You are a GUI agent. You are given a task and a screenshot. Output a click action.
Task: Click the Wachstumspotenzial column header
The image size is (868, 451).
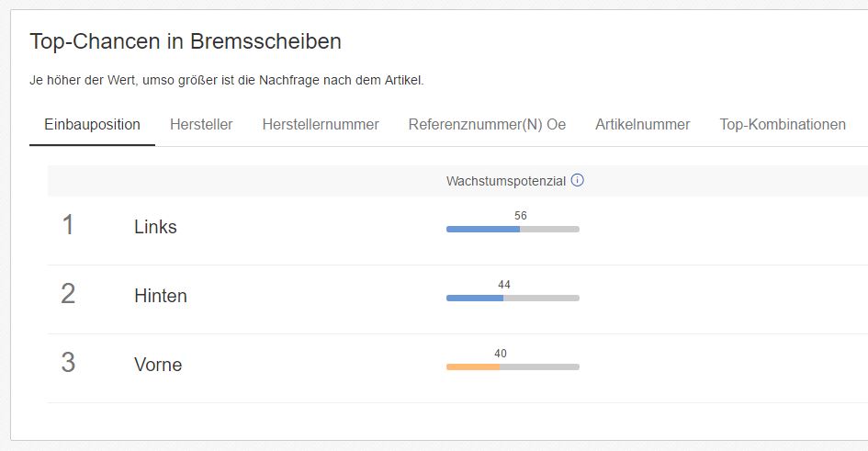click(x=506, y=181)
